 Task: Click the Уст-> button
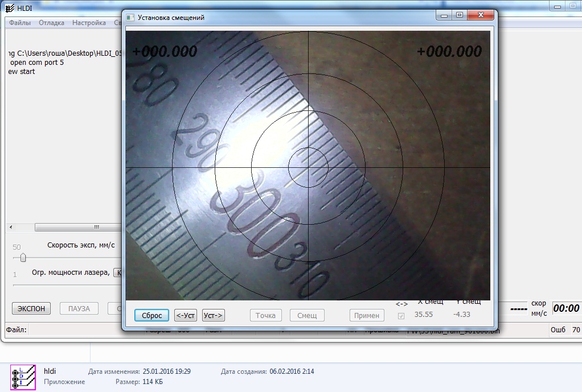(x=214, y=315)
